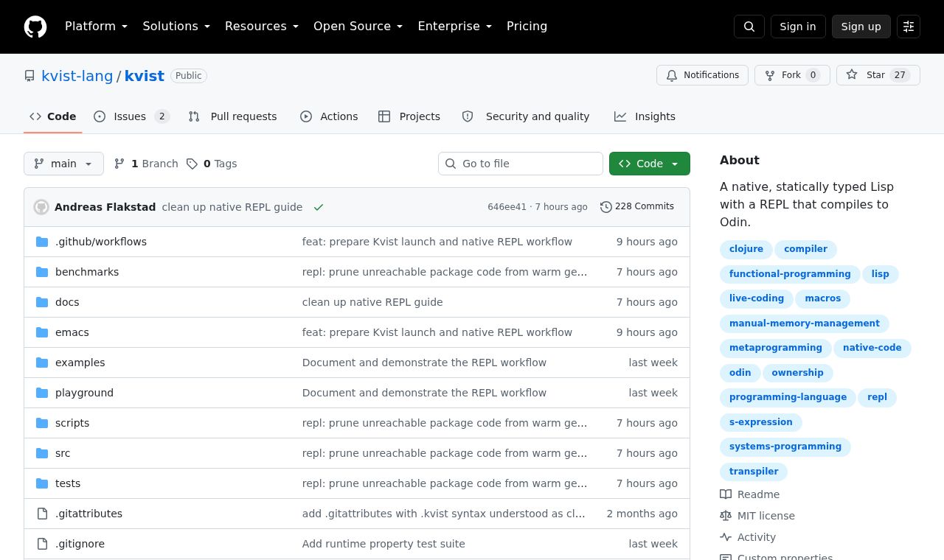Expand the Open Source menu

(358, 27)
